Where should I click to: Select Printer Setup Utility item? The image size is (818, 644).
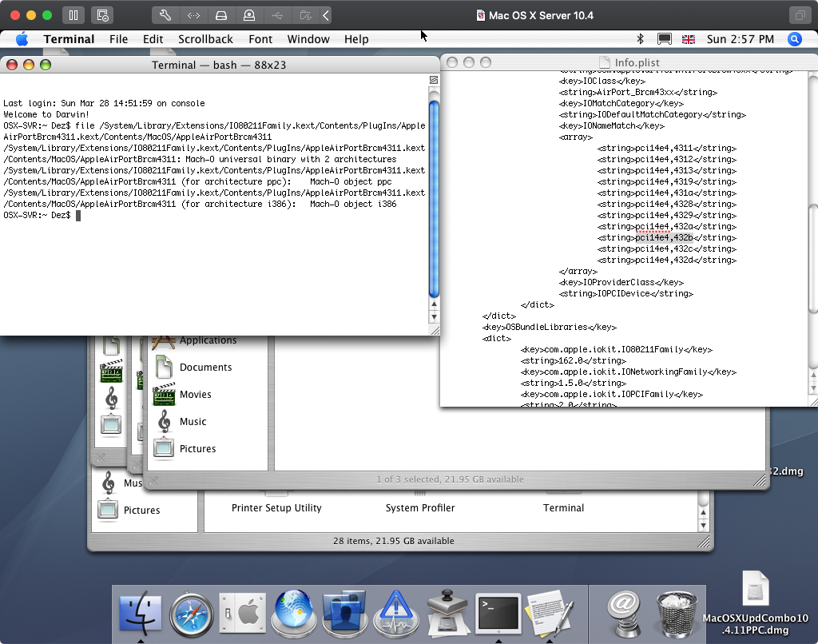pyautogui.click(x=276, y=508)
